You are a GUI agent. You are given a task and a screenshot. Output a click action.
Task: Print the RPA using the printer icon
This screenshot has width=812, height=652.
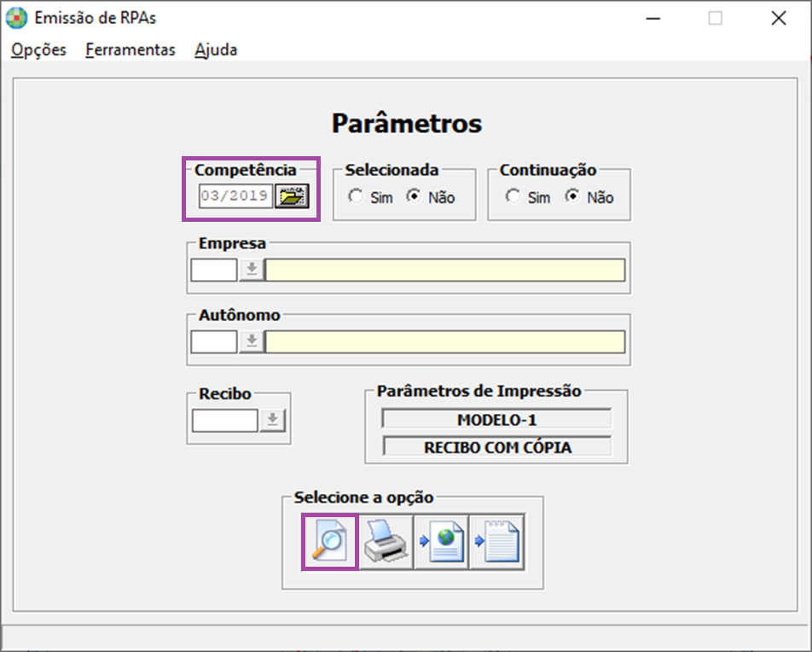point(386,542)
